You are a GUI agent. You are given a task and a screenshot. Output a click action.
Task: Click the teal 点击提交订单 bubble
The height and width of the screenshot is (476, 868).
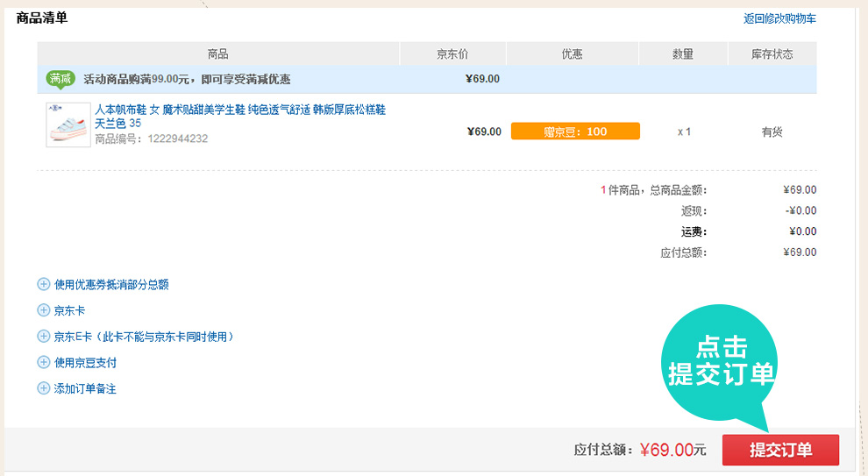coord(721,359)
